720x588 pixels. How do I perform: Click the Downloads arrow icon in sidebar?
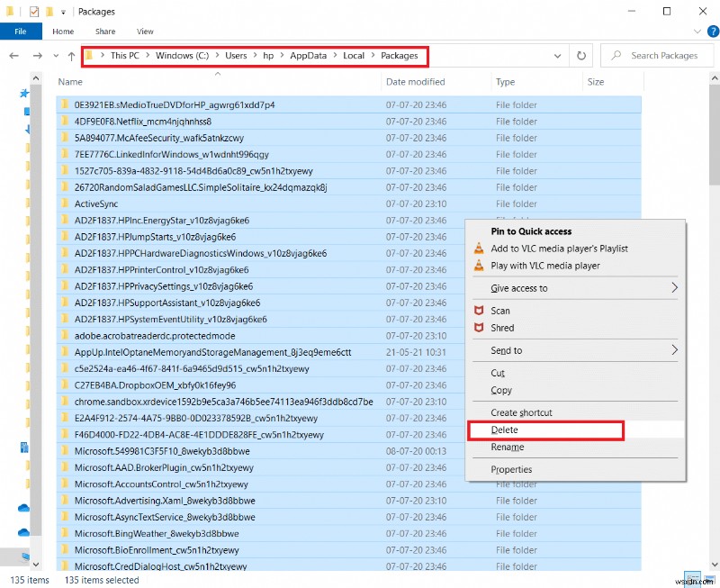tap(28, 130)
